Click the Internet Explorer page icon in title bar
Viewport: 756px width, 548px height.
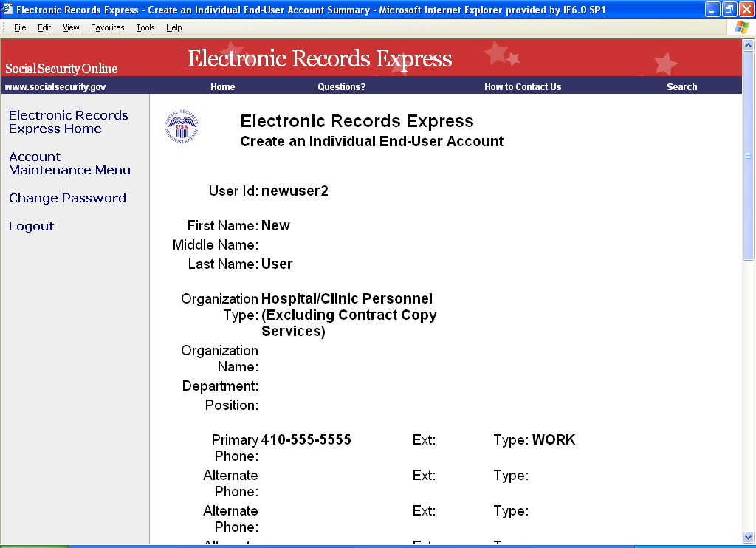point(7,9)
